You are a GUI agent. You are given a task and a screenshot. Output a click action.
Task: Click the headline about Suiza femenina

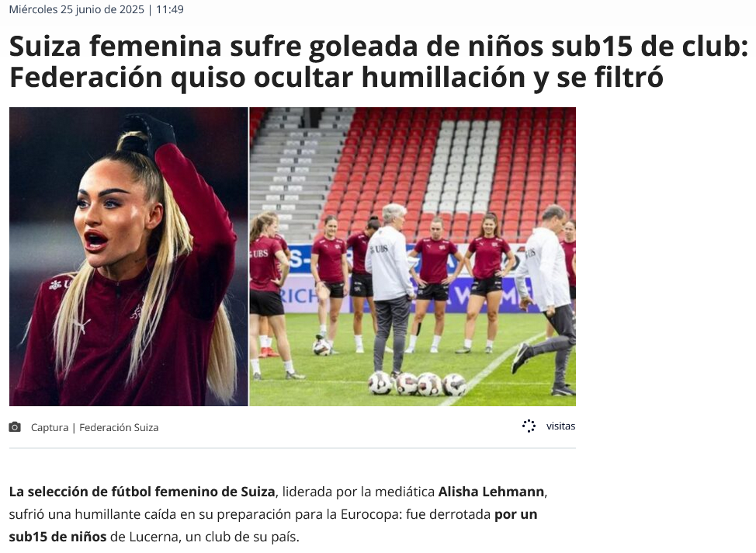click(379, 61)
